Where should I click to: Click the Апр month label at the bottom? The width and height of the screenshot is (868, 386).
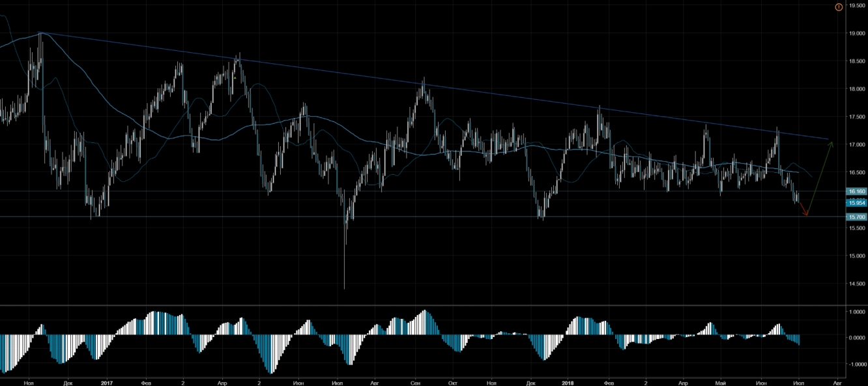click(222, 382)
